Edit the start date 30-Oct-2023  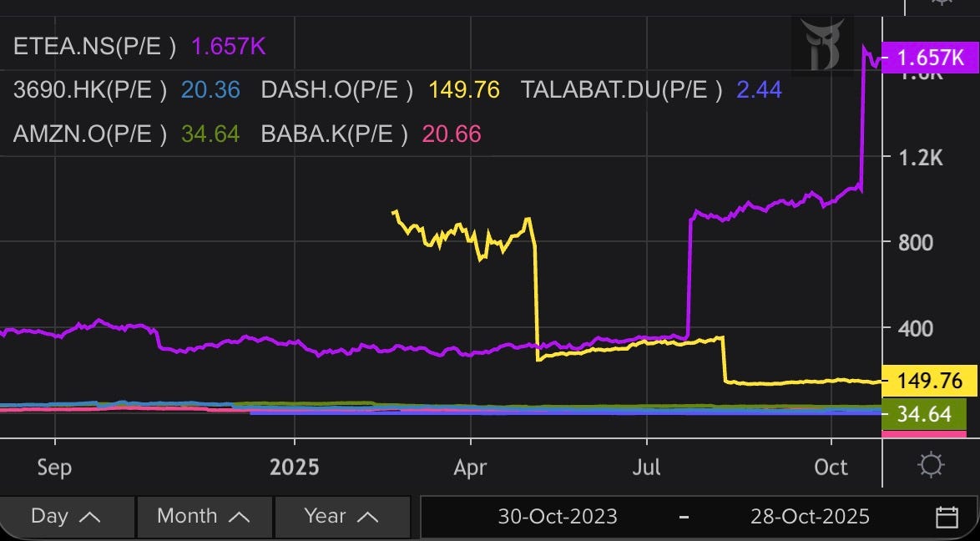558,517
